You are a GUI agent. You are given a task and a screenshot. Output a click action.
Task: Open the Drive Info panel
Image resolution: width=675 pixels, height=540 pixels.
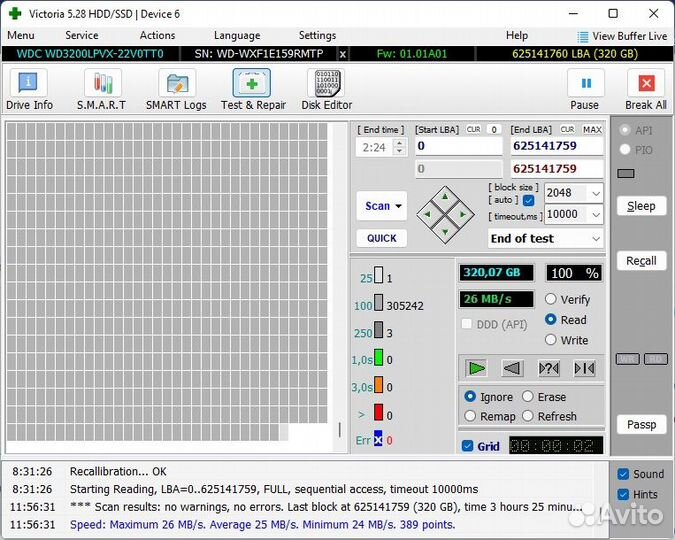coord(29,89)
